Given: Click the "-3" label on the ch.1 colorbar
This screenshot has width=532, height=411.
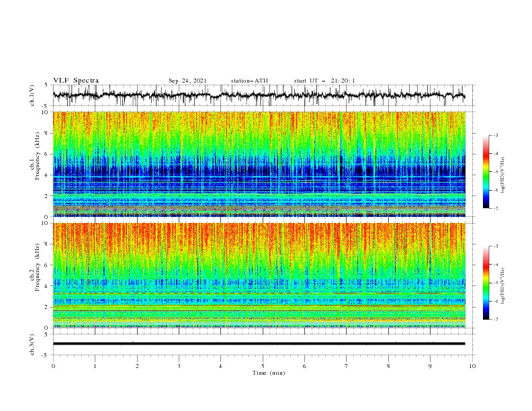Looking at the screenshot, I should [x=495, y=135].
